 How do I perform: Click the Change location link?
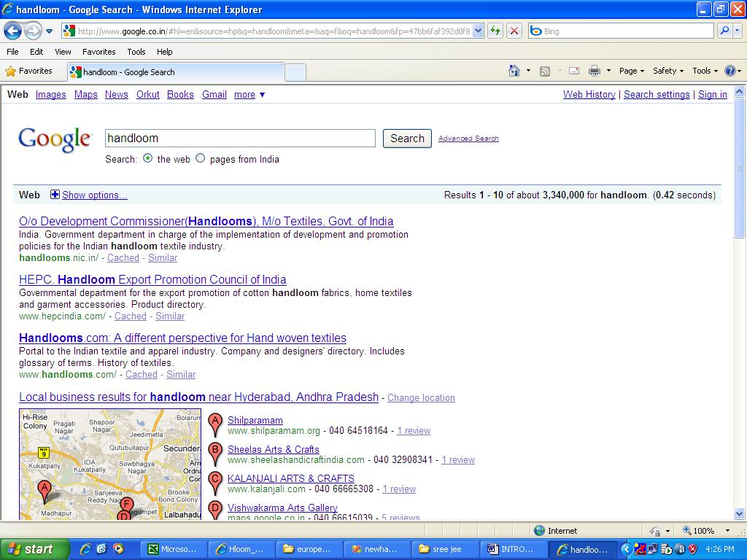[x=421, y=397]
